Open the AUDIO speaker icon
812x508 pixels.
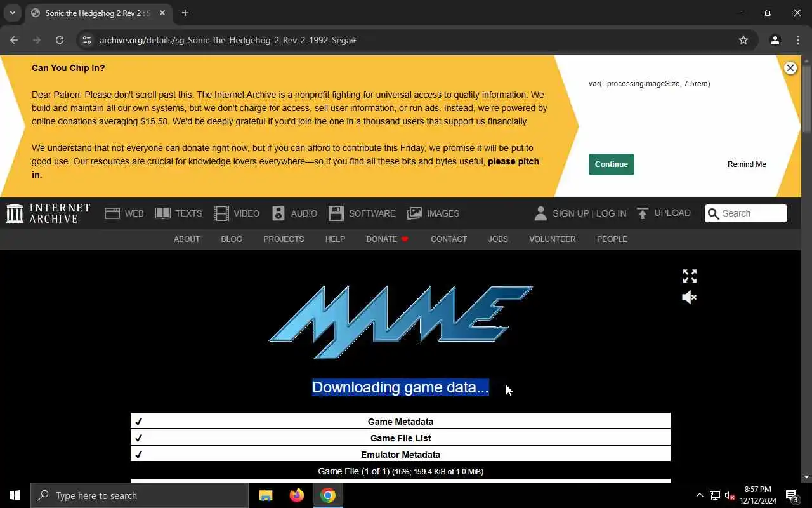278,213
